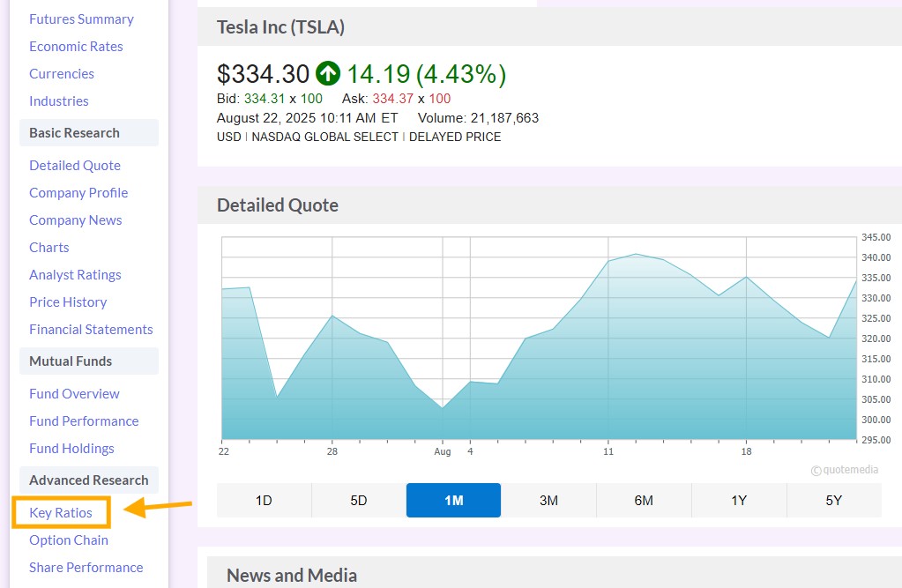Screen dimensions: 902x588
Task: View Analyst Ratings
Action: click(x=75, y=275)
